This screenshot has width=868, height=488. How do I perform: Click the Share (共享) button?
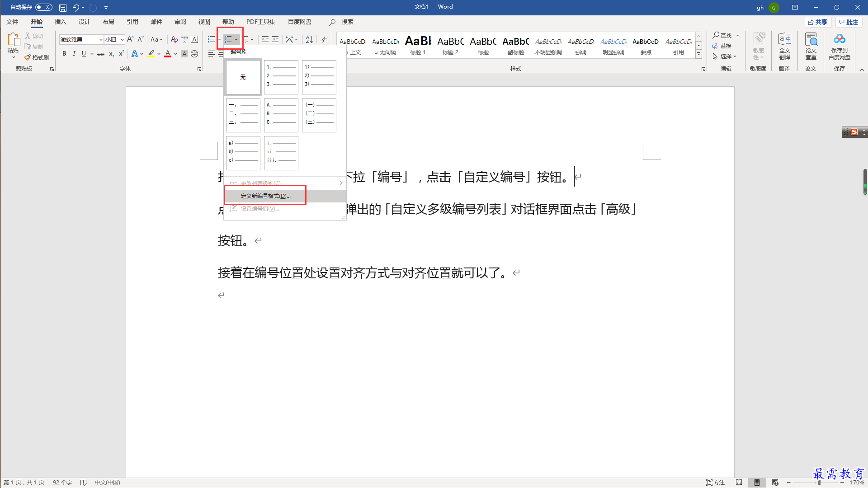point(818,22)
